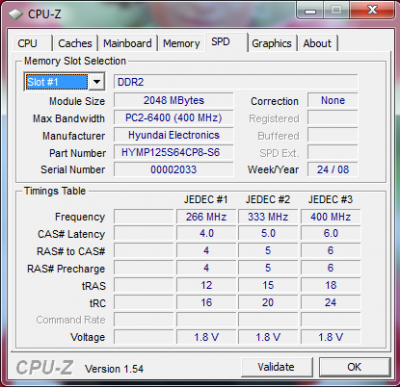Click the 333 MHz frequency cell

coord(268,217)
